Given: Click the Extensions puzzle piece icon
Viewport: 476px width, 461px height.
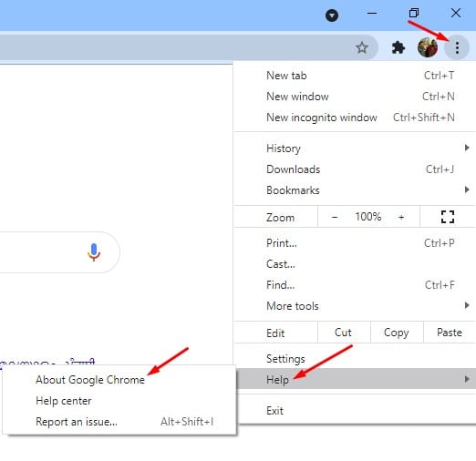Looking at the screenshot, I should (x=398, y=47).
